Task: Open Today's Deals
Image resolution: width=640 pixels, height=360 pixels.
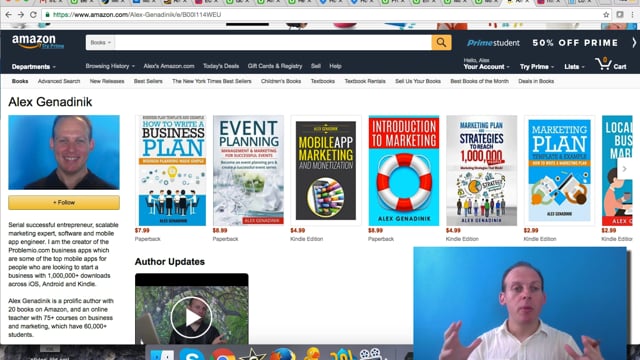Action: click(x=221, y=66)
